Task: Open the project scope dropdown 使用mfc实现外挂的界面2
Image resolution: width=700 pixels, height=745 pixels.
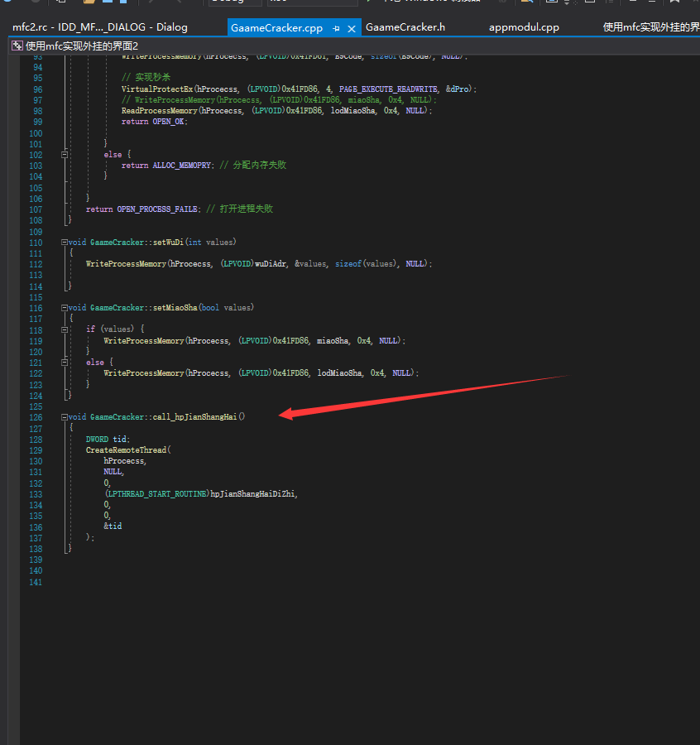Action: pyautogui.click(x=82, y=46)
